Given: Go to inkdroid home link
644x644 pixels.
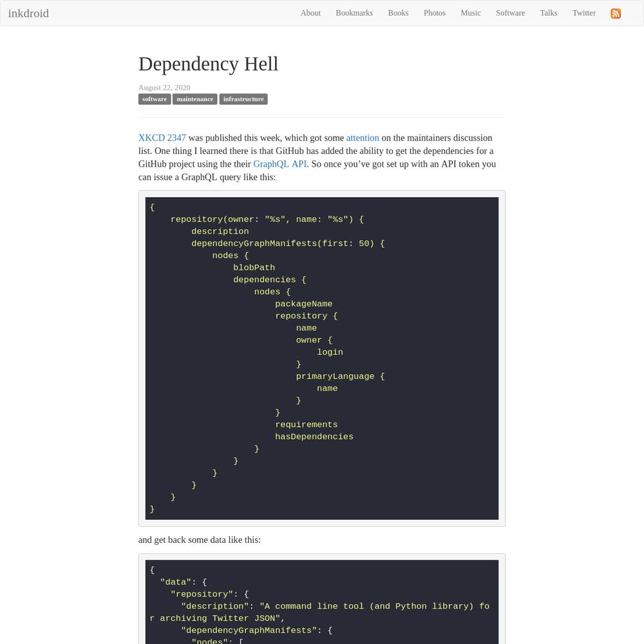Looking at the screenshot, I should pyautogui.click(x=28, y=13).
